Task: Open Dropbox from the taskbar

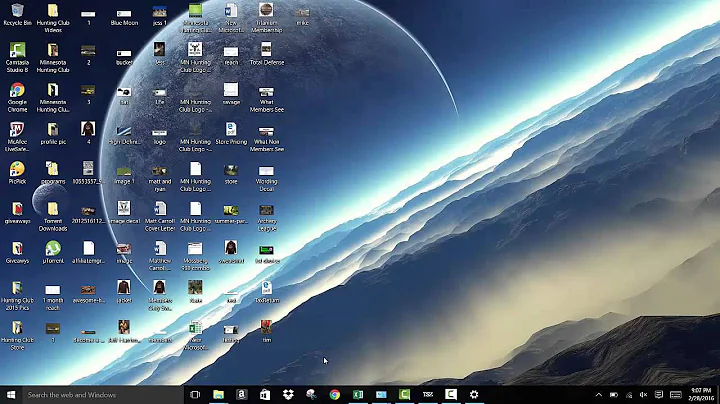Action: pyautogui.click(x=288, y=394)
